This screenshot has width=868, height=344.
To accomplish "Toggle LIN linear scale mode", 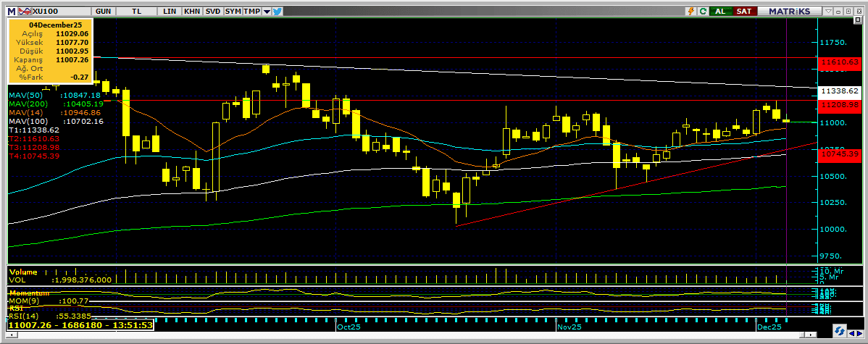I will pos(170,12).
